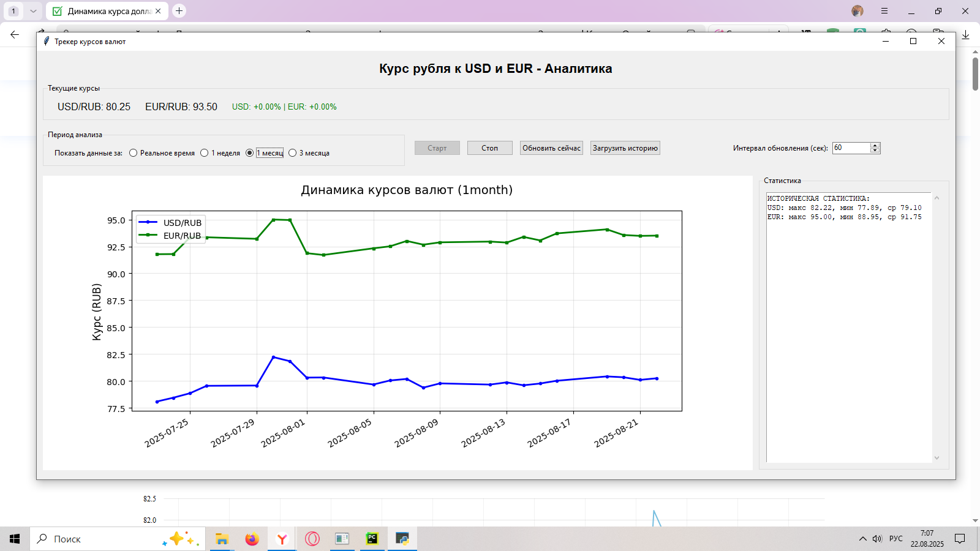Open the browser hamburger menu
Image resolution: width=980 pixels, height=551 pixels.
click(x=884, y=11)
